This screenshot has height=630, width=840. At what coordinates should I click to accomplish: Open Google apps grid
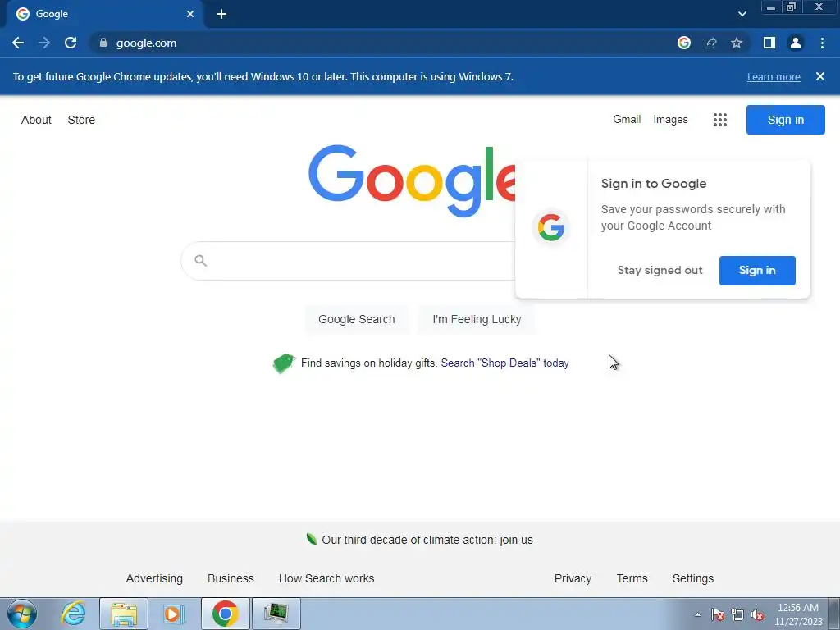720,120
